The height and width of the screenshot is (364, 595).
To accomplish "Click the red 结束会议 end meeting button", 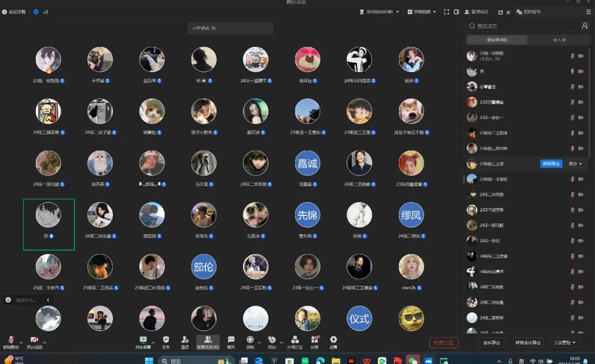I will [x=443, y=343].
